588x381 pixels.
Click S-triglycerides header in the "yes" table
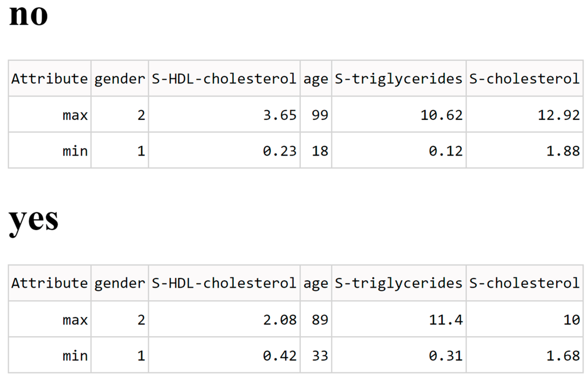tap(398, 283)
